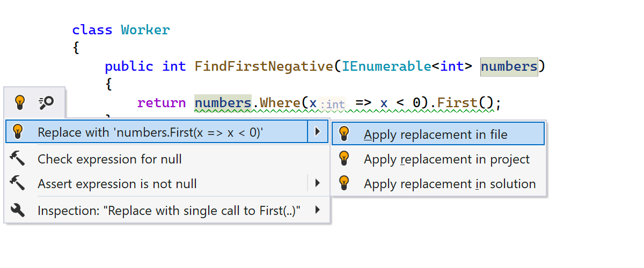Select 'Replace with numbers.First(x => x < 0)'

point(150,132)
